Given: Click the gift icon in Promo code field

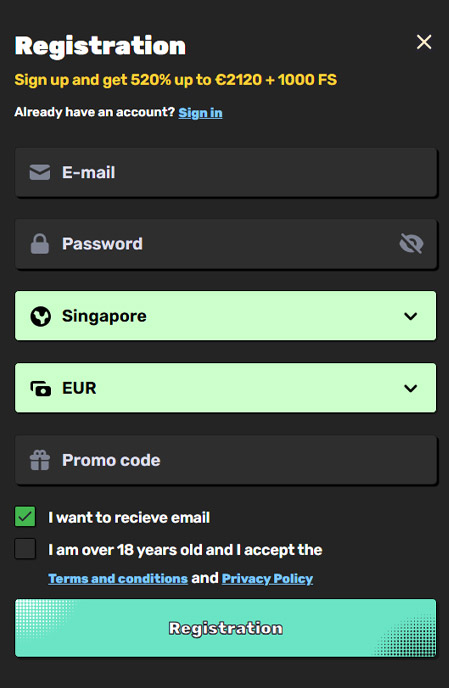Looking at the screenshot, I should click(40, 460).
